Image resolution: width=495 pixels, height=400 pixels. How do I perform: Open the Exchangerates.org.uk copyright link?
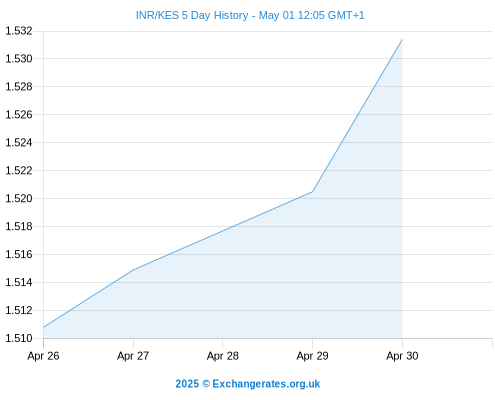tap(248, 384)
